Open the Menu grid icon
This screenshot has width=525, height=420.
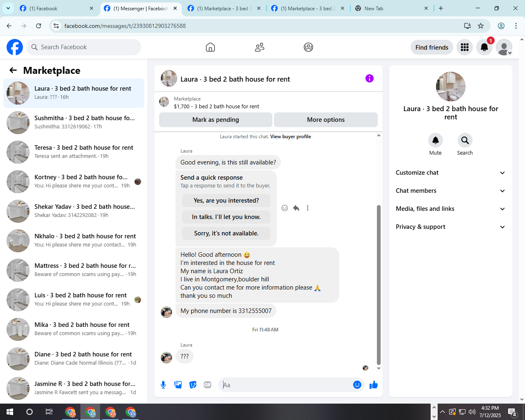(x=465, y=47)
